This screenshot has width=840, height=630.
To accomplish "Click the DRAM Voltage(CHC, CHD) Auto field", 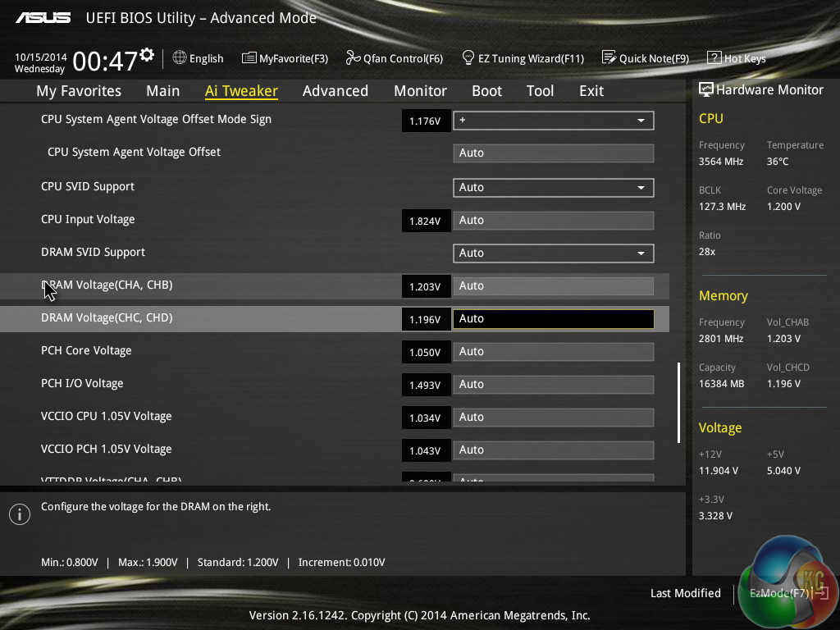I will click(554, 319).
